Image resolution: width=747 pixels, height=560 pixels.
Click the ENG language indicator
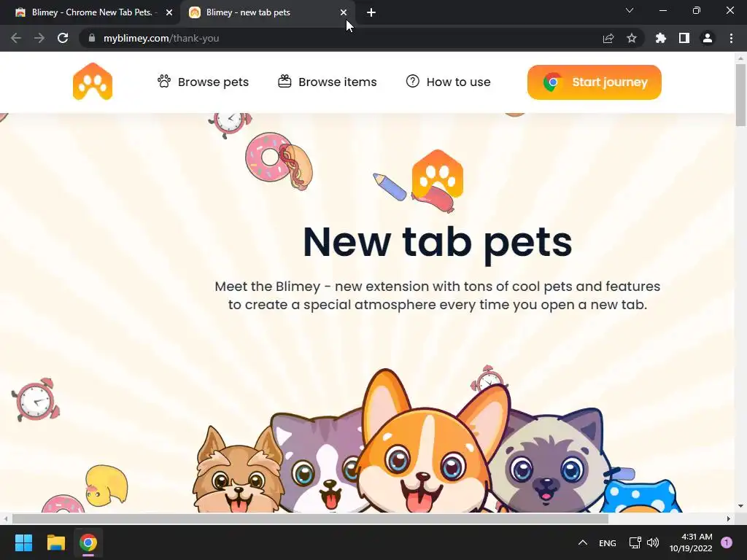[x=608, y=542]
